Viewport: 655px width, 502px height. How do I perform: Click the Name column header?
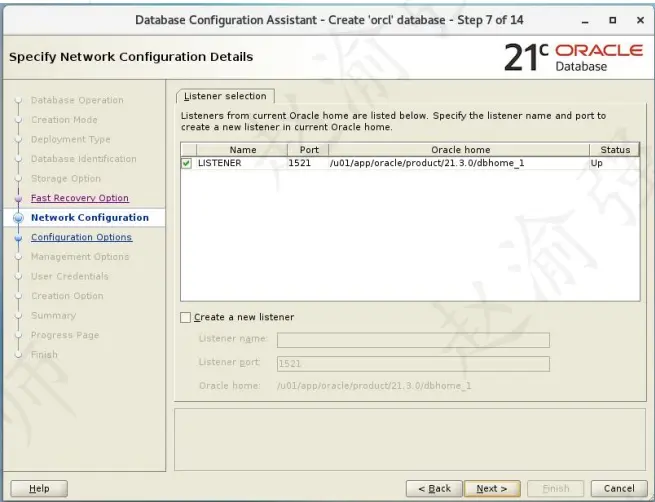pyautogui.click(x=242, y=150)
